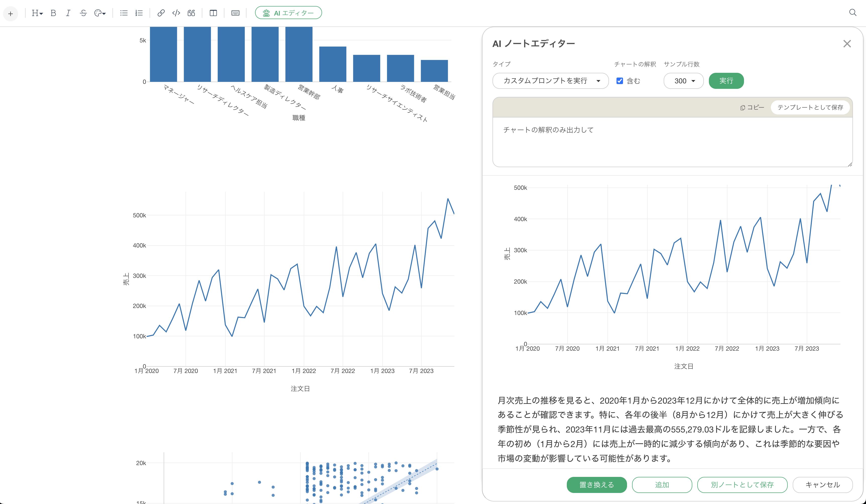Apply italic formatting
The width and height of the screenshot is (866, 504).
(68, 13)
